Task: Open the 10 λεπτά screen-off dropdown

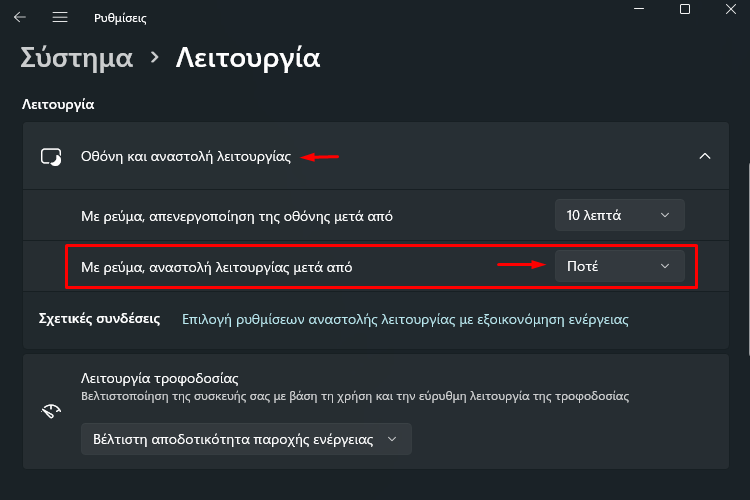Action: coord(619,215)
